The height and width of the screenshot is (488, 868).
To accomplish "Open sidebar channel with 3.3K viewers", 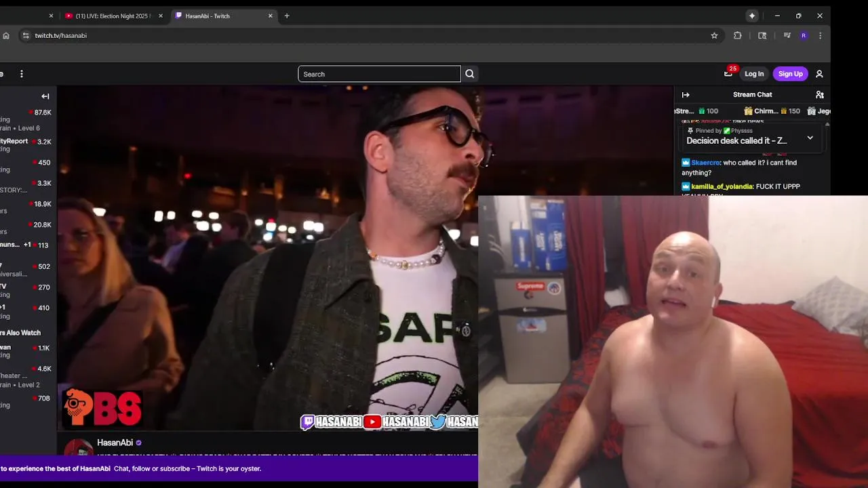I will click(27, 186).
